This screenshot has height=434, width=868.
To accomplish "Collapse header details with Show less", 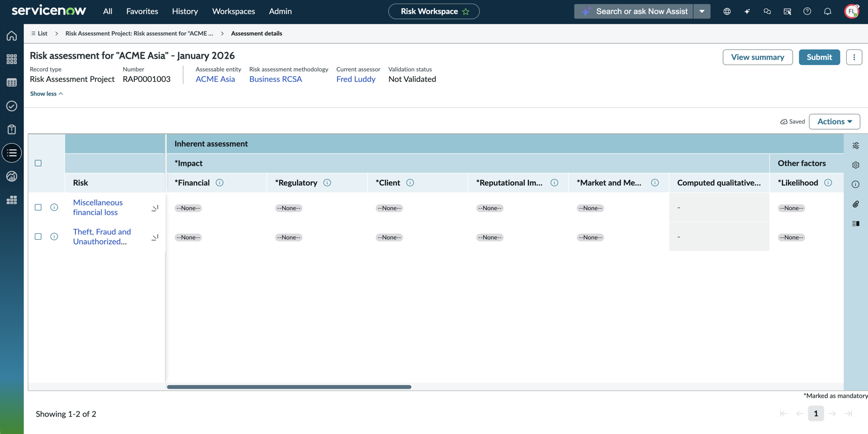I will (47, 94).
